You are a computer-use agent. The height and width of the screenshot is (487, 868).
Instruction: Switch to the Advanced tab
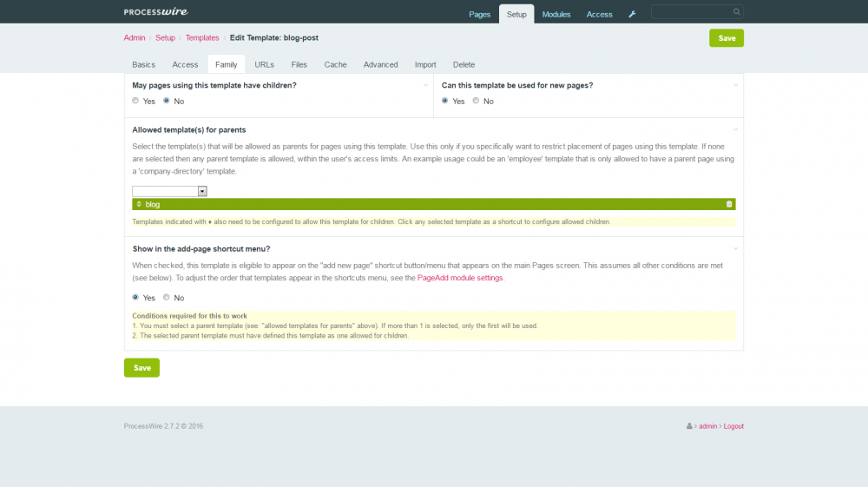tap(381, 65)
